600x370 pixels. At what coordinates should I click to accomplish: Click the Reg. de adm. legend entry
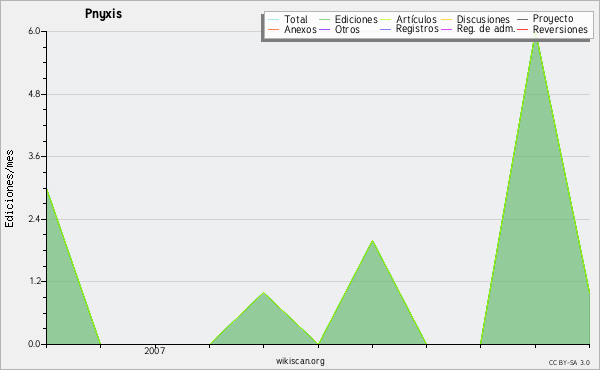tap(478, 29)
